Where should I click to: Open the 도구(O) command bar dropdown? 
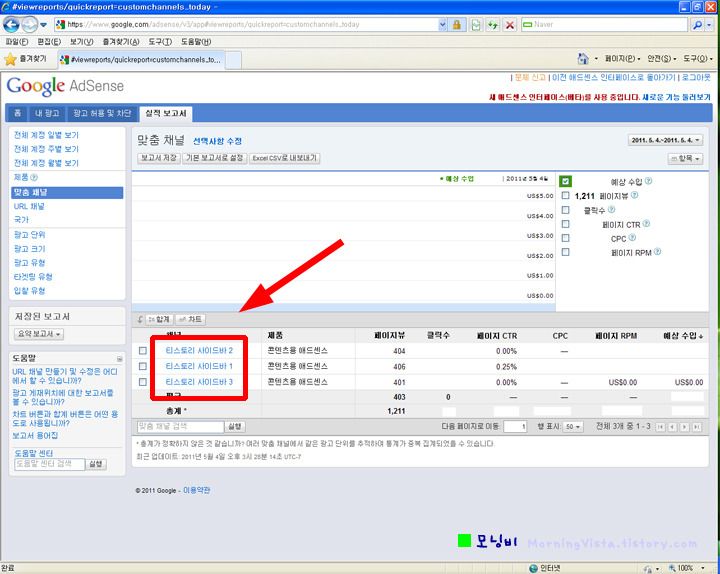(698, 59)
